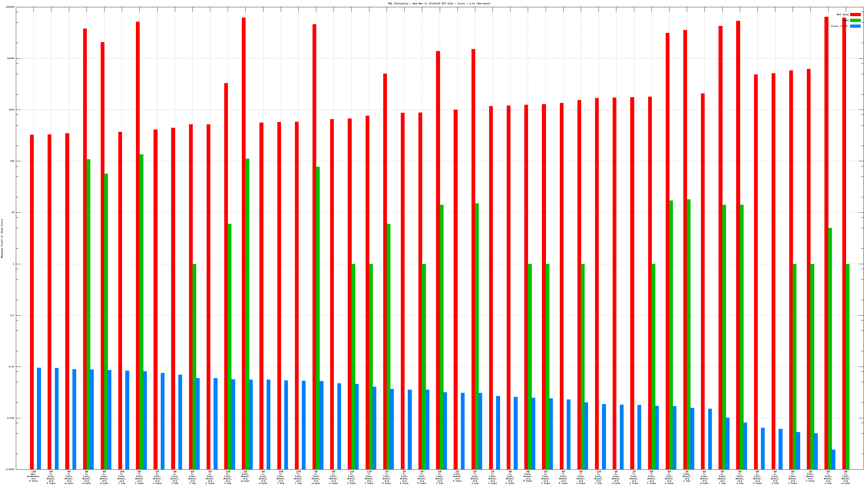The height and width of the screenshot is (488, 868).
Task: Click the 0.1 y-axis tick label
Action: (13, 315)
